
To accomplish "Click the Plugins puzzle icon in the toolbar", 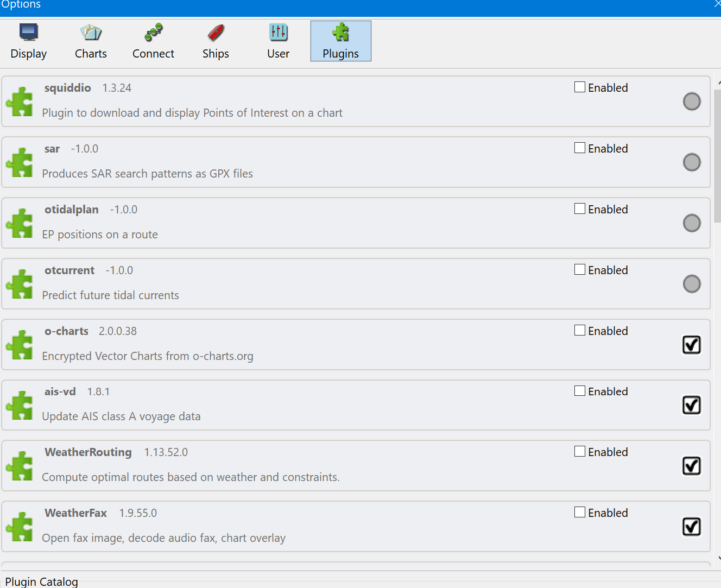I will click(x=340, y=33).
